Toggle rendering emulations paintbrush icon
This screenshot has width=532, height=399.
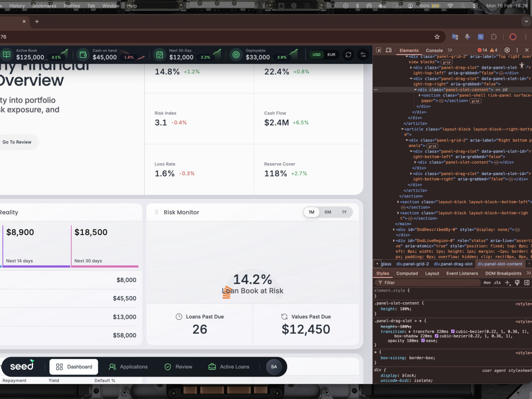[x=517, y=282]
